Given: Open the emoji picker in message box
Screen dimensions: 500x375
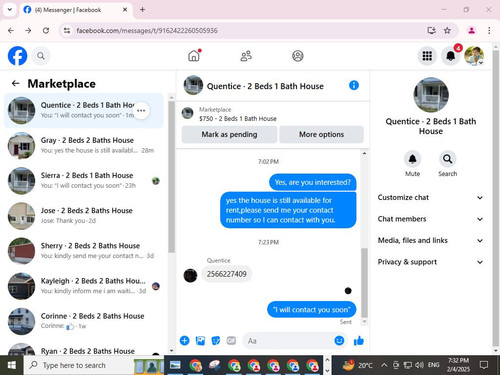Looking at the screenshot, I should [339, 340].
